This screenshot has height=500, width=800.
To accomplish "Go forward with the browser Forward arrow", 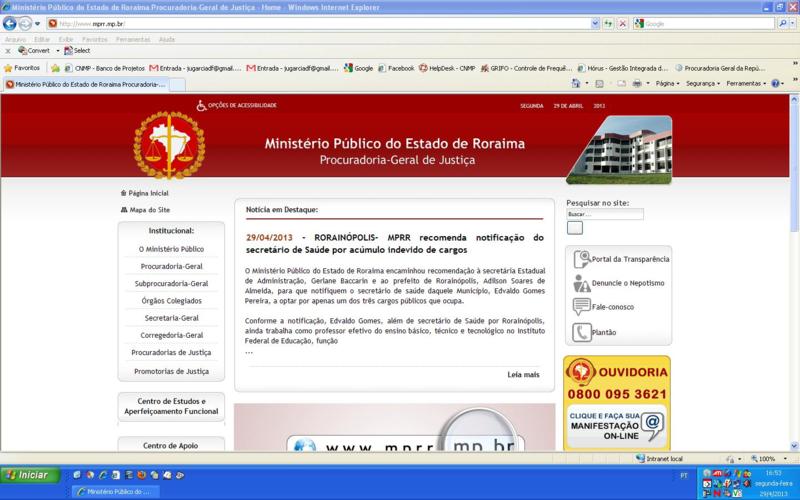I will [24, 23].
